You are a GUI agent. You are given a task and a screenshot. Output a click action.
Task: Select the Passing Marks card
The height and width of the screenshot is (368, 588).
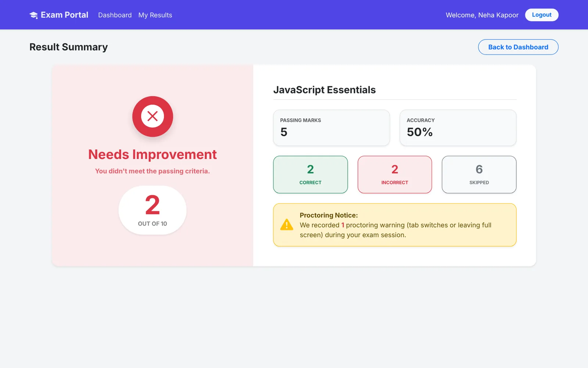(x=331, y=128)
